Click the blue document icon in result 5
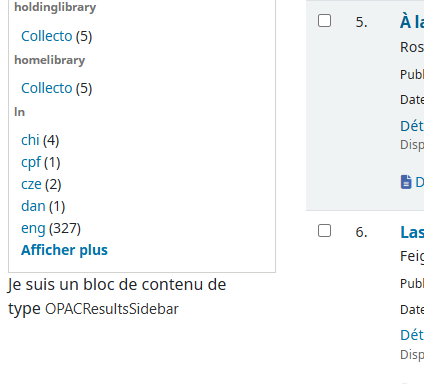The image size is (424, 384). click(406, 182)
